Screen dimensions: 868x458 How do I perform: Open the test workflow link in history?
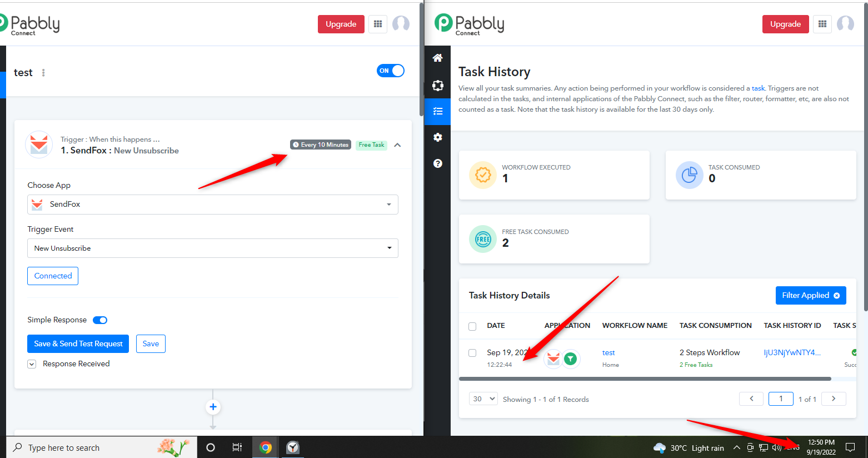point(608,353)
